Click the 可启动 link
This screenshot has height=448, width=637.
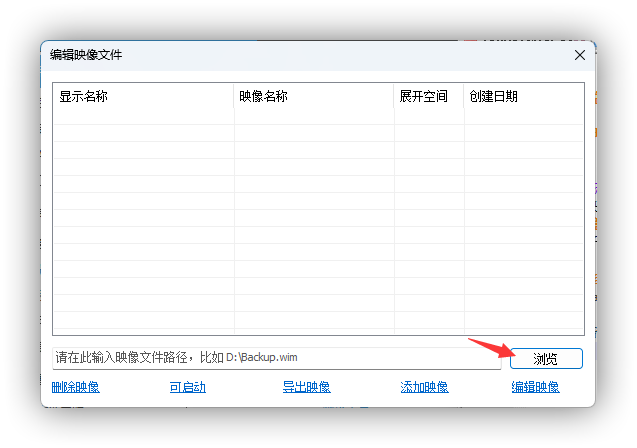point(188,387)
